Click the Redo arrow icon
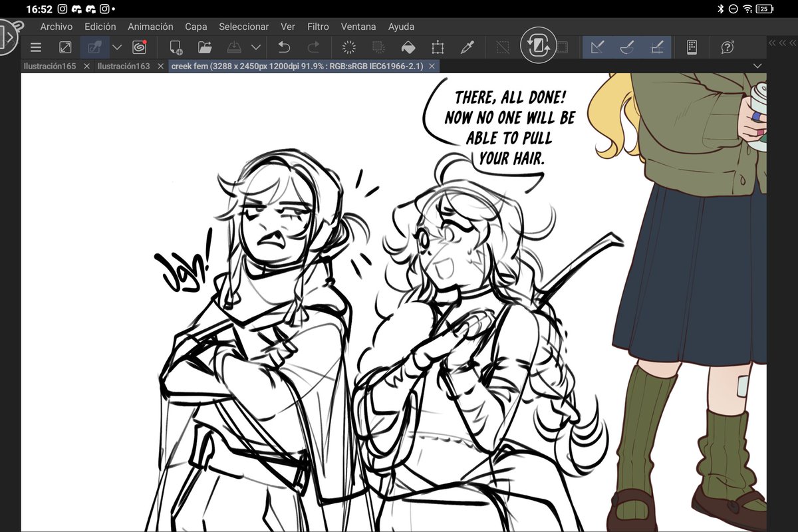 [313, 47]
